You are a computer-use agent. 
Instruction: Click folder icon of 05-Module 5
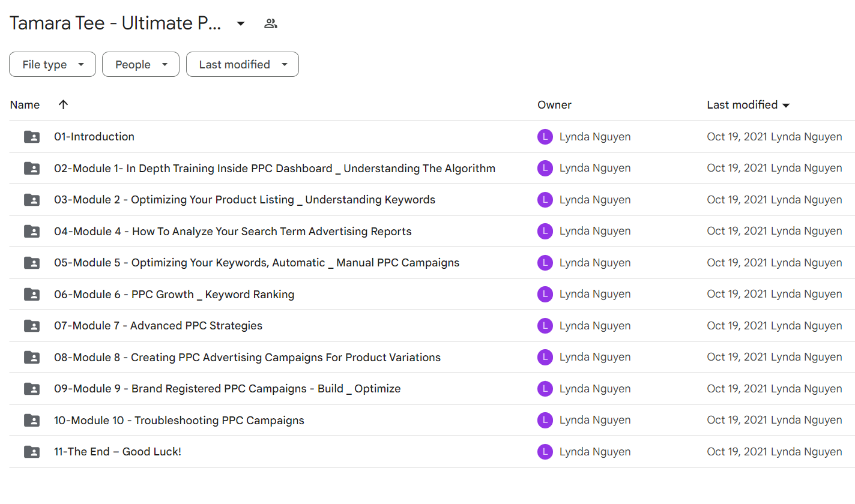32,263
